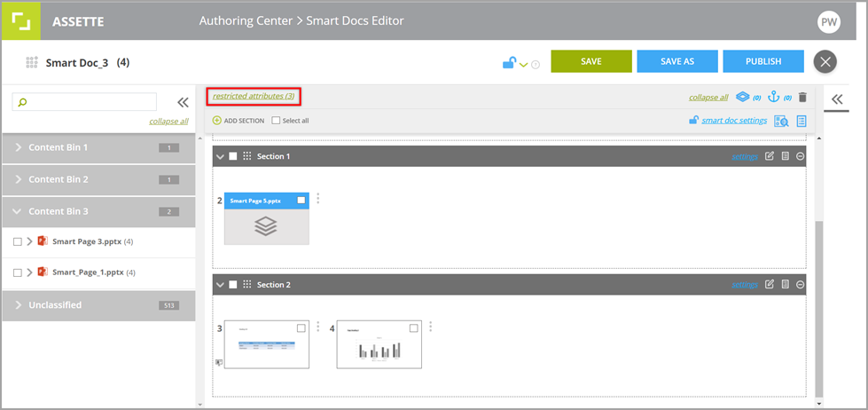Click the PowerPoint icon of Smart_Page_1.pptx
The image size is (868, 410).
coord(42,272)
